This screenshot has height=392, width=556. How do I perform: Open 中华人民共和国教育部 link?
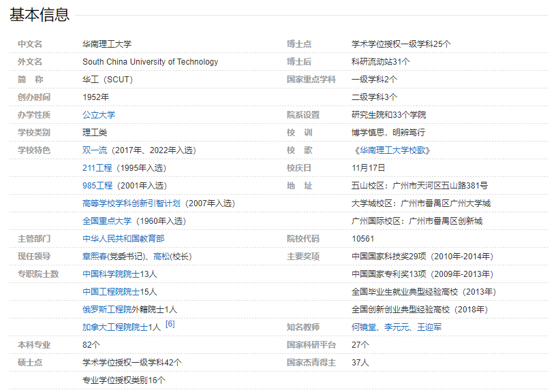point(123,239)
